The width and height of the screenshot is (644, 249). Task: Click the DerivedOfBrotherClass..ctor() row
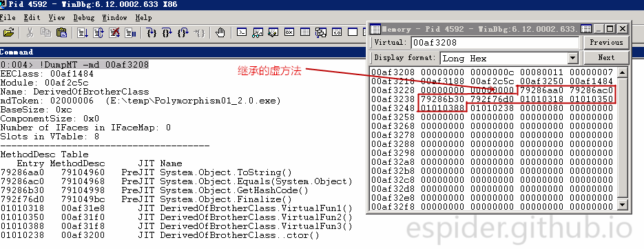click(160, 235)
